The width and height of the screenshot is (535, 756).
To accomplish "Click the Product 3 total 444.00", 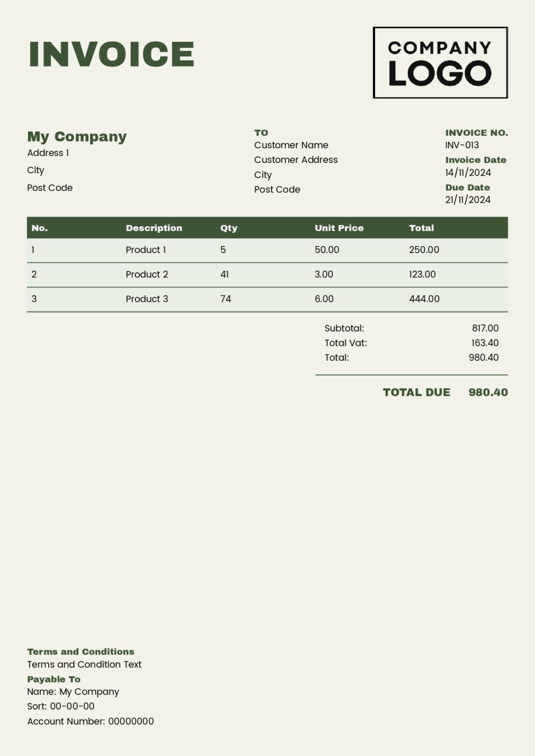I will [424, 299].
